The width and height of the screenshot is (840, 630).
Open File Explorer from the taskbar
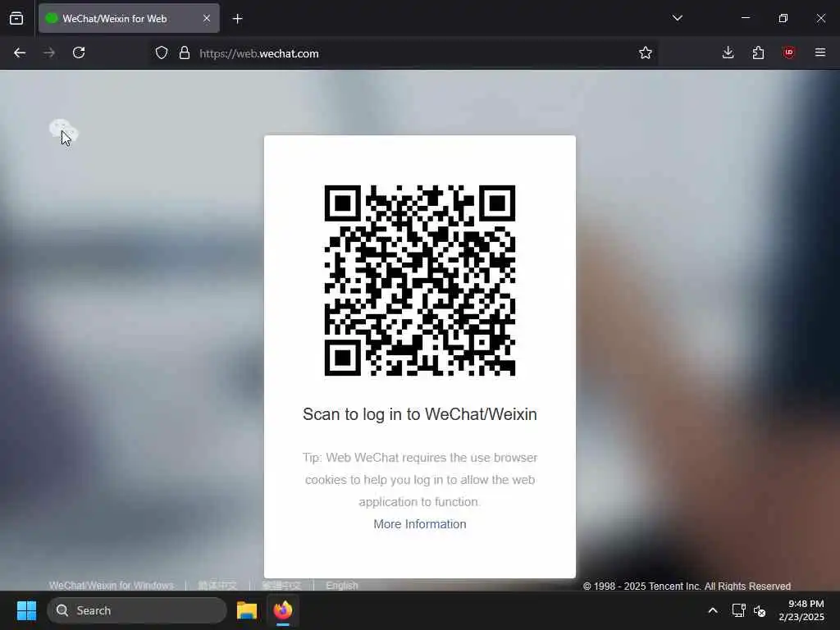[247, 610]
